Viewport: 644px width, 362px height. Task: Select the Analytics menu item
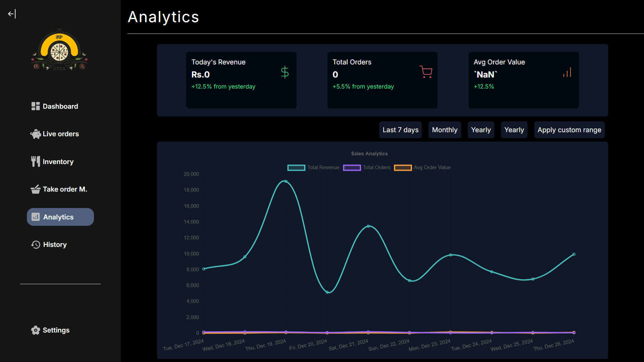click(60, 217)
